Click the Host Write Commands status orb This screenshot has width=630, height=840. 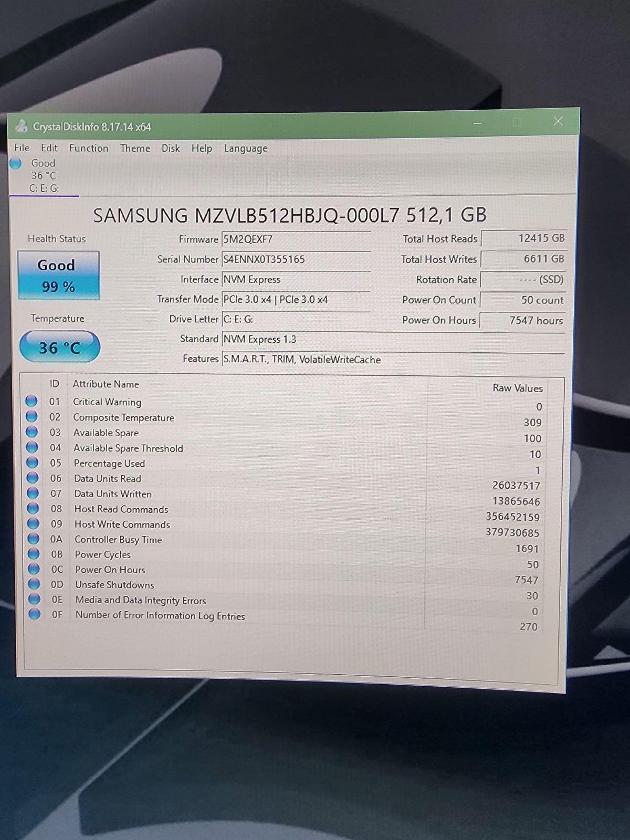[33, 523]
